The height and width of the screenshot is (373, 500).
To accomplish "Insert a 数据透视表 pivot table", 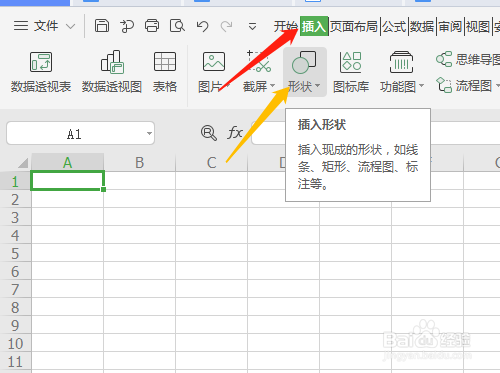I will [x=41, y=72].
